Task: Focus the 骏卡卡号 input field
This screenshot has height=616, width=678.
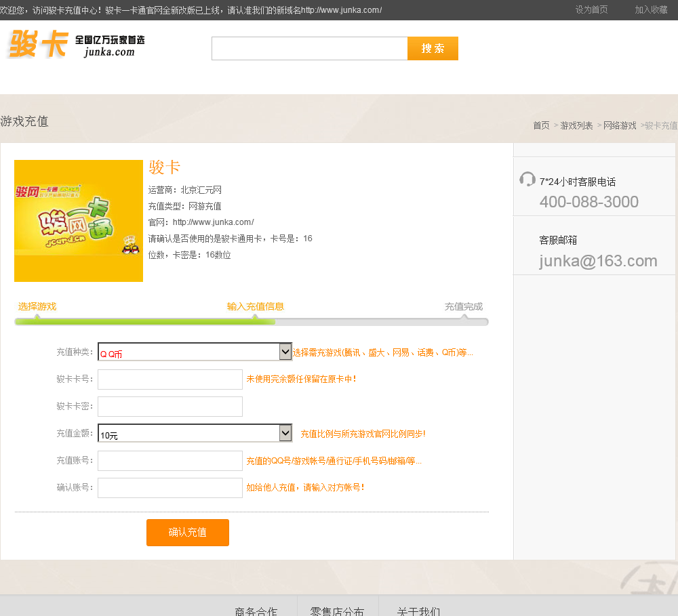Action: [170, 379]
